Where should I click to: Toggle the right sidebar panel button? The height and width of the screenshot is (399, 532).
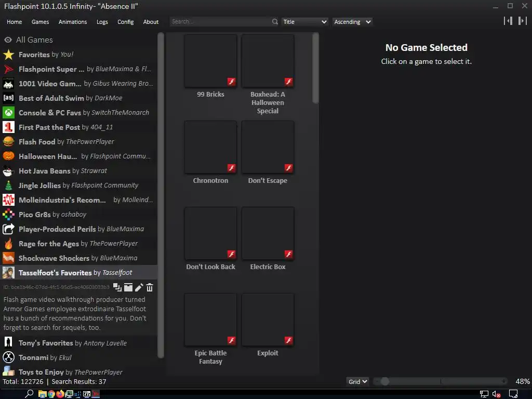(523, 21)
